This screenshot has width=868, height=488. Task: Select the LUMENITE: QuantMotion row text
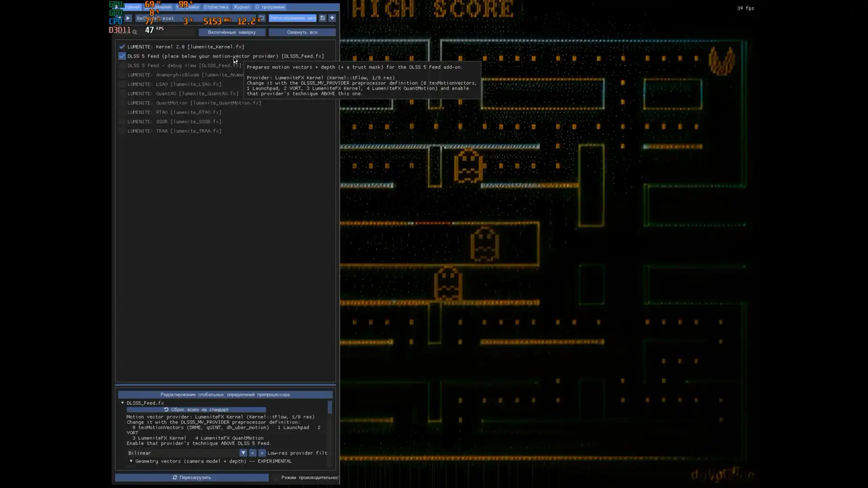click(194, 103)
